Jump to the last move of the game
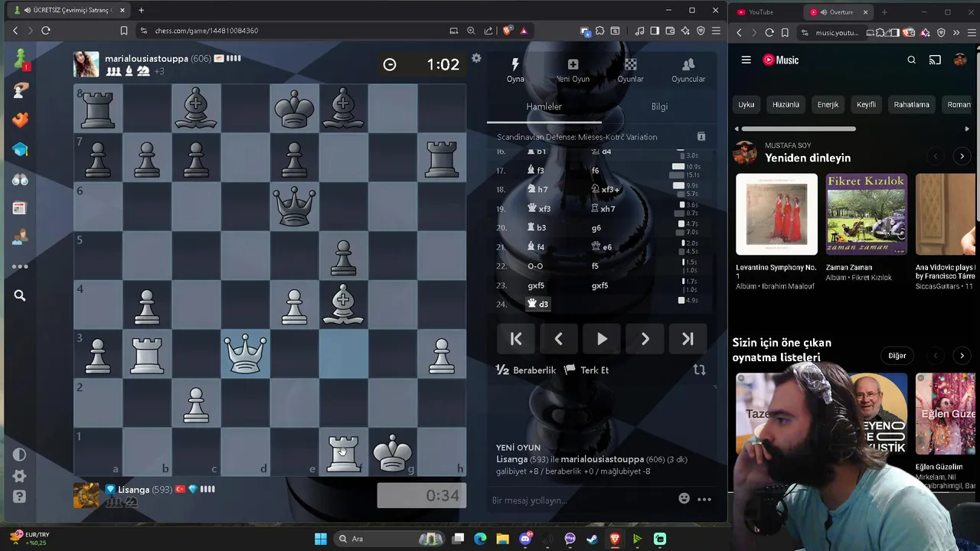 pos(688,339)
